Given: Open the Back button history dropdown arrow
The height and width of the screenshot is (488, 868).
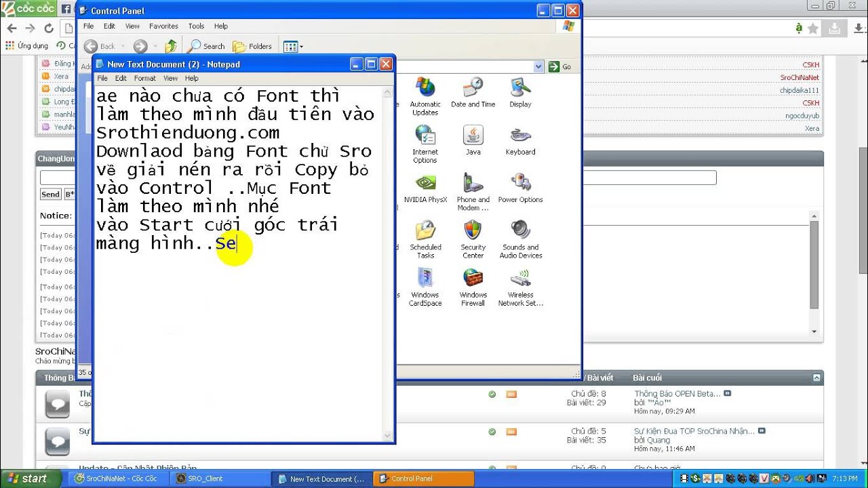Looking at the screenshot, I should point(122,47).
